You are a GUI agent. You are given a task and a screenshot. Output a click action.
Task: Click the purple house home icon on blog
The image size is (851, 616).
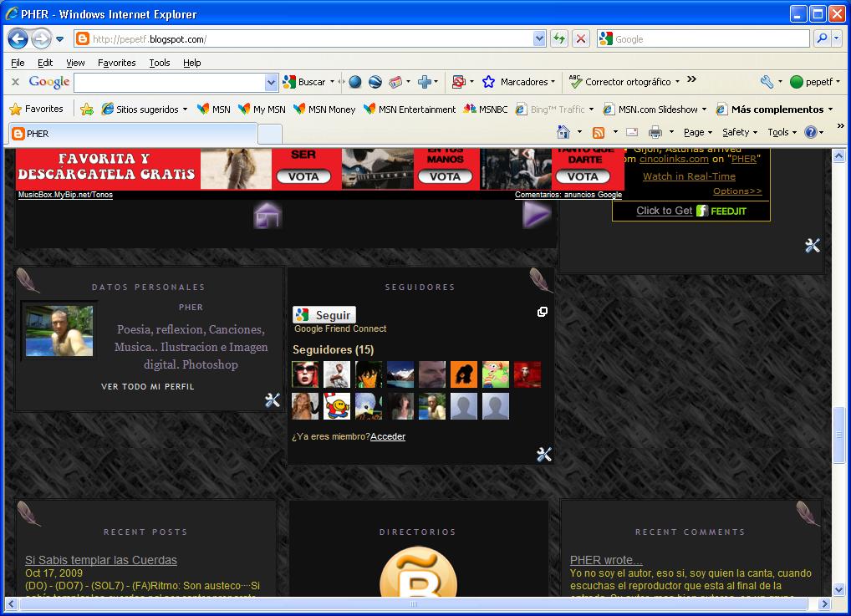(268, 215)
